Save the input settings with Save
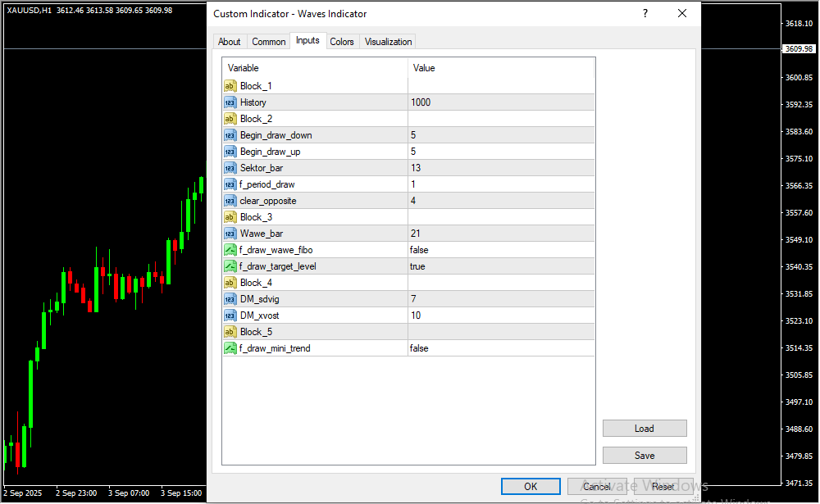Viewport: 820px width, 504px height. pyautogui.click(x=644, y=456)
